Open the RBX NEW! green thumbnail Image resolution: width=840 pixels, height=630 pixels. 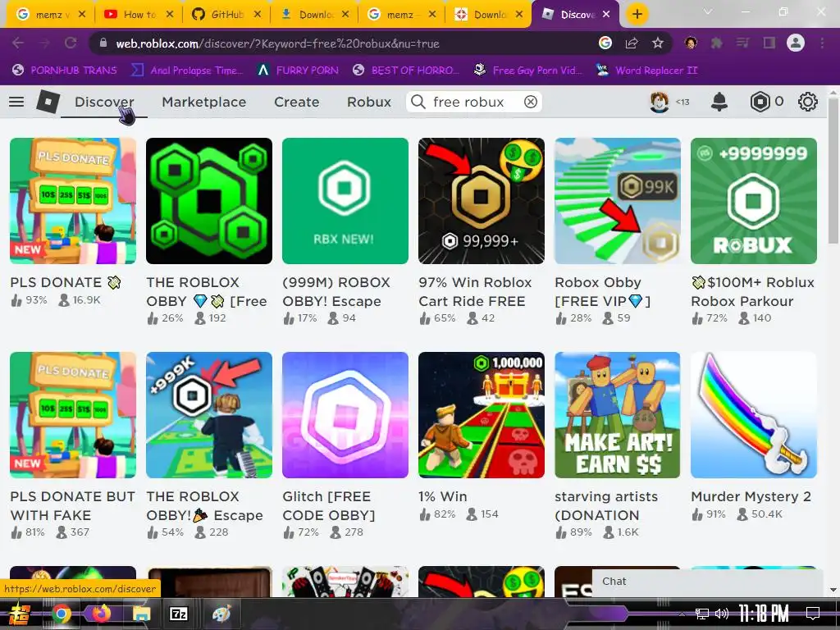345,201
